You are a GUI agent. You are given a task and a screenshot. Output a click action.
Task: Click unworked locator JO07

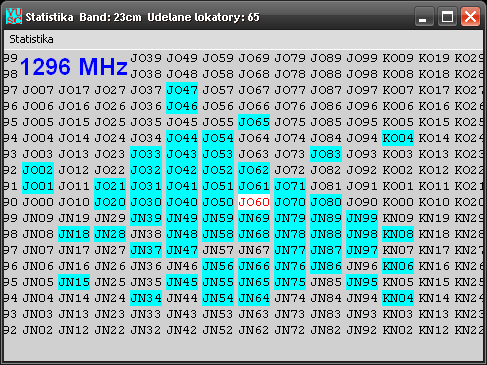click(x=38, y=90)
